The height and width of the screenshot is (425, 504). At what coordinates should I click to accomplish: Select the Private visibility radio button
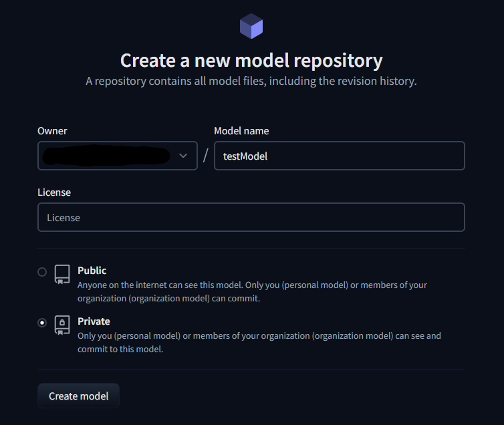[x=42, y=323]
